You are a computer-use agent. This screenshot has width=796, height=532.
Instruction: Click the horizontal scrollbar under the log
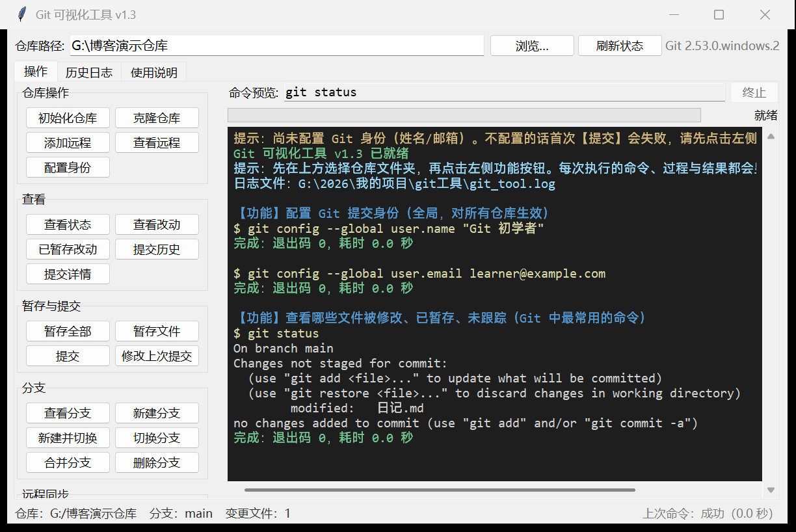point(440,490)
